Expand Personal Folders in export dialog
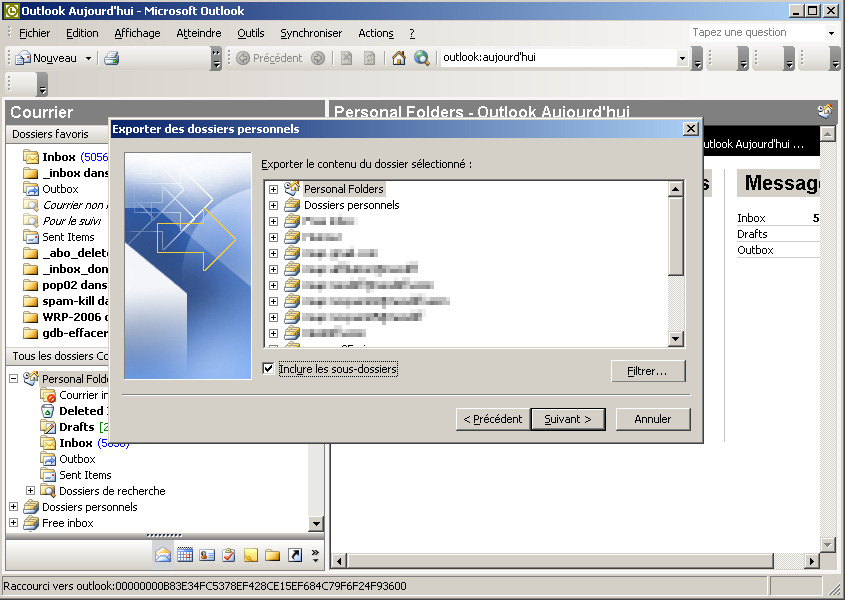 (x=274, y=189)
